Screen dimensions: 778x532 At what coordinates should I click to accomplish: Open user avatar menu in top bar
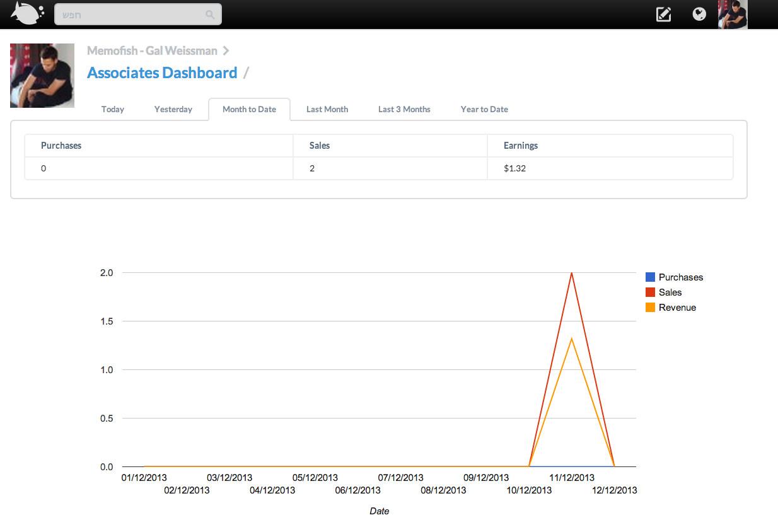tap(733, 14)
